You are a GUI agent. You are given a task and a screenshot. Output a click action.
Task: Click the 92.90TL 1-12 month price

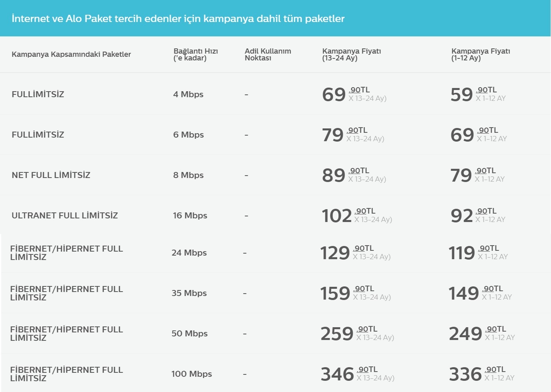click(478, 216)
